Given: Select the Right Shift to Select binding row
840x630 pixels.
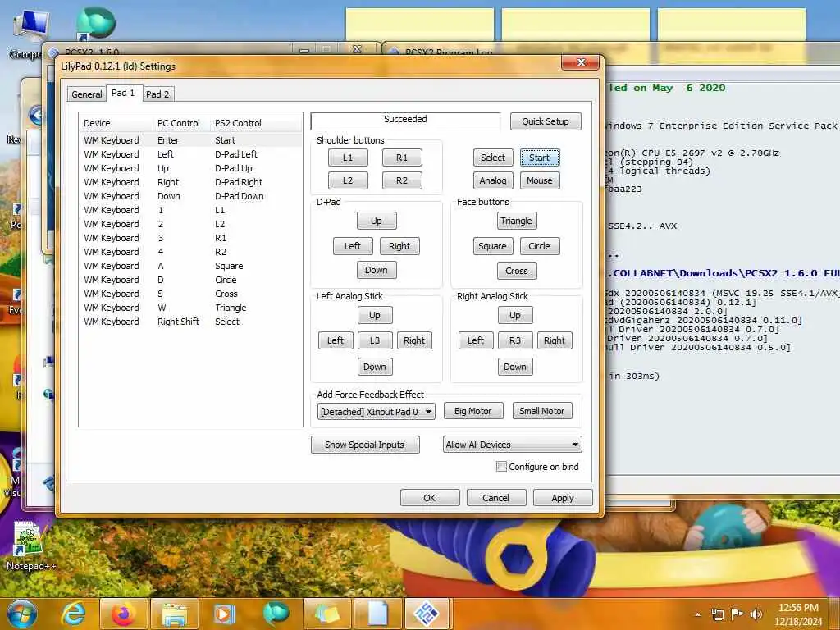Looking at the screenshot, I should click(190, 322).
